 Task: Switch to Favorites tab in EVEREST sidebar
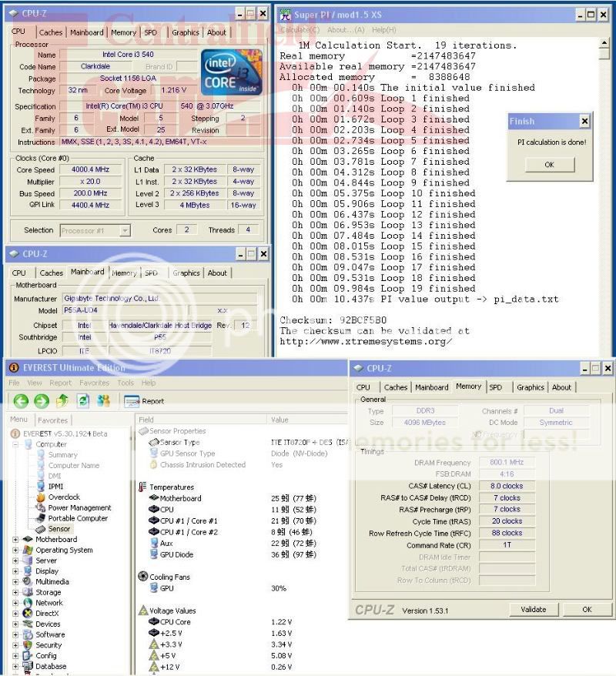[52, 420]
